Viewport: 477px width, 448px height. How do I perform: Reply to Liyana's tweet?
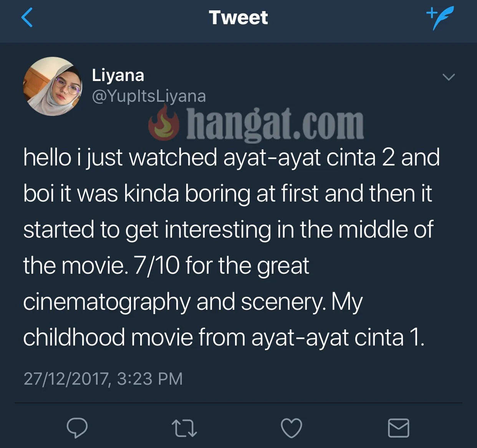point(77,428)
